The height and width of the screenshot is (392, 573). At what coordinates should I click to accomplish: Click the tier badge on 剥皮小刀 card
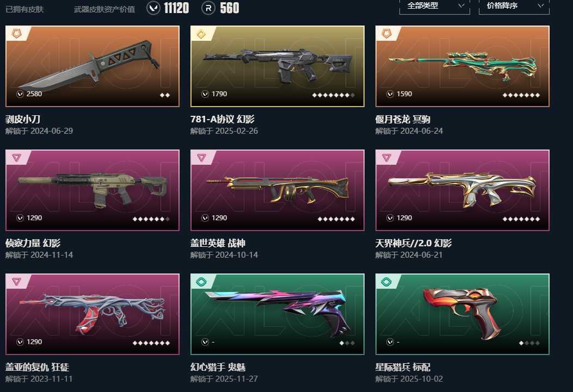tap(16, 34)
